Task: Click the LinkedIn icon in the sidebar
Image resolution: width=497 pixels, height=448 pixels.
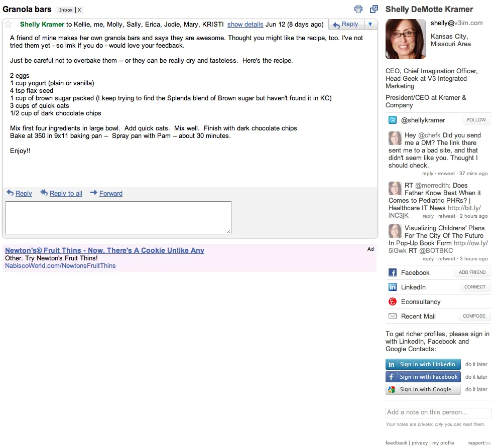Action: pyautogui.click(x=393, y=287)
